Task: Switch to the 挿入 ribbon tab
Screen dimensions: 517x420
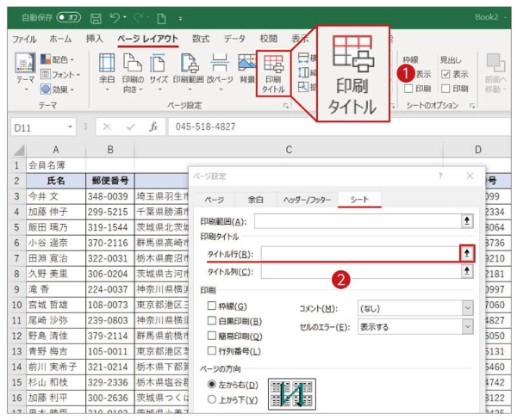Action: (95, 39)
